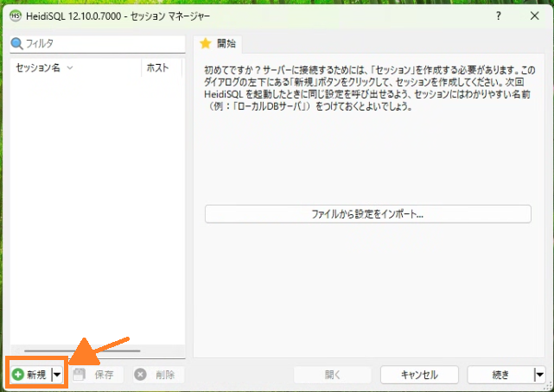Click the HeidiSQL logo icon in title bar
This screenshot has height=392, width=554.
pyautogui.click(x=16, y=16)
